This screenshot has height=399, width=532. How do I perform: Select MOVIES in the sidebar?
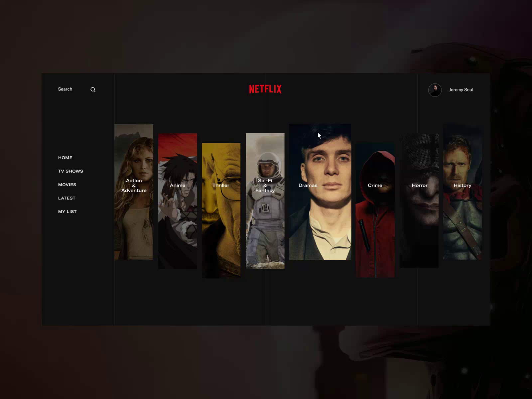[67, 185]
